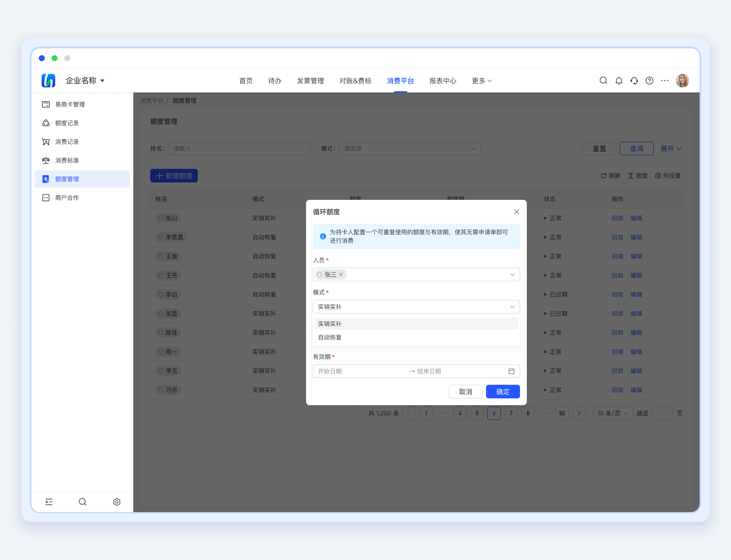731x560 pixels.
Task: Open the customer service headset icon
Action: (x=634, y=81)
